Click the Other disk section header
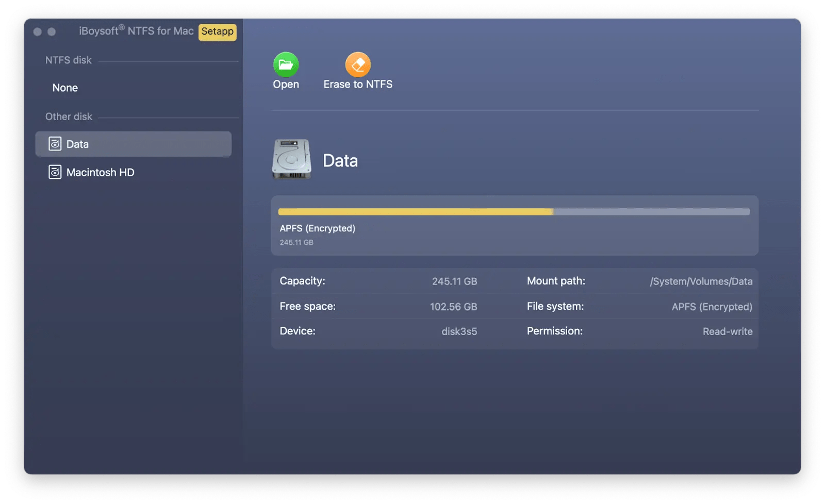This screenshot has width=825, height=504. (69, 116)
